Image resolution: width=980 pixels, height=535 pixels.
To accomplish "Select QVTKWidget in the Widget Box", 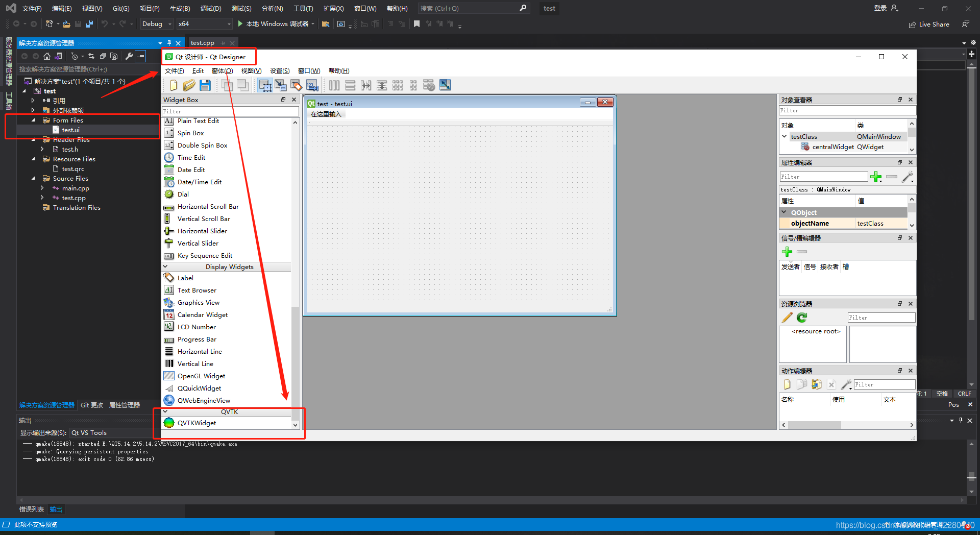I will click(x=197, y=423).
